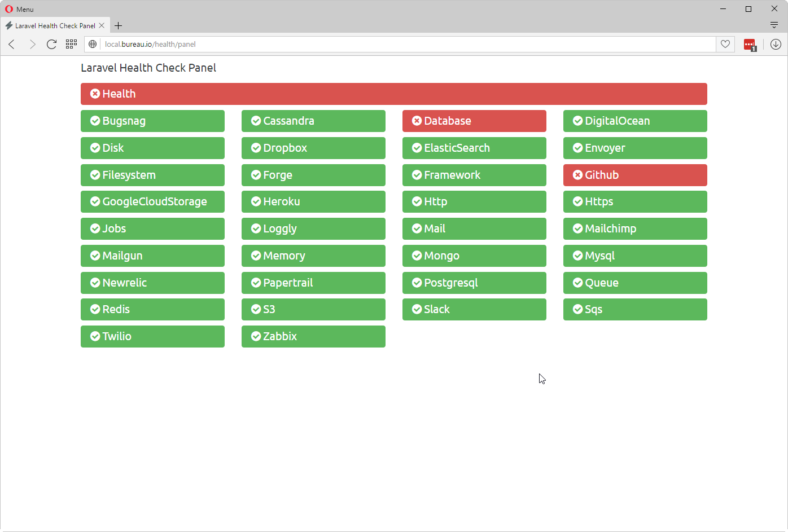Click the Sqs check button

tap(635, 309)
